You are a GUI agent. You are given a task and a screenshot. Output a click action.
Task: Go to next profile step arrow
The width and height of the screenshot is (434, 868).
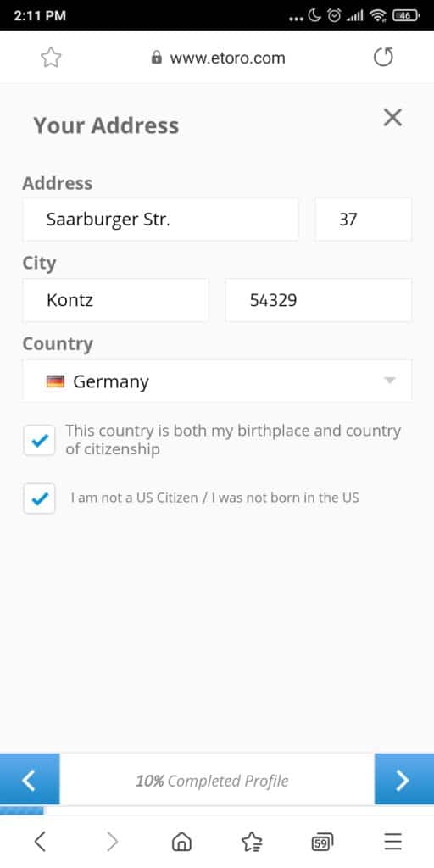click(x=404, y=779)
